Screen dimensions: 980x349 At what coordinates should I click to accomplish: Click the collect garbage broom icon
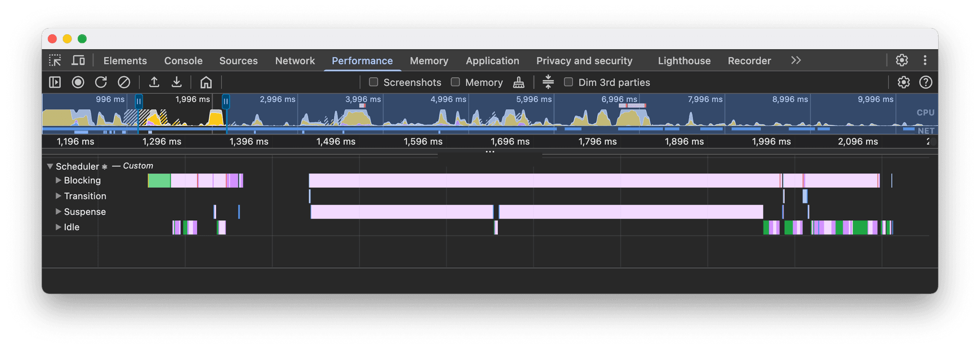pos(519,82)
